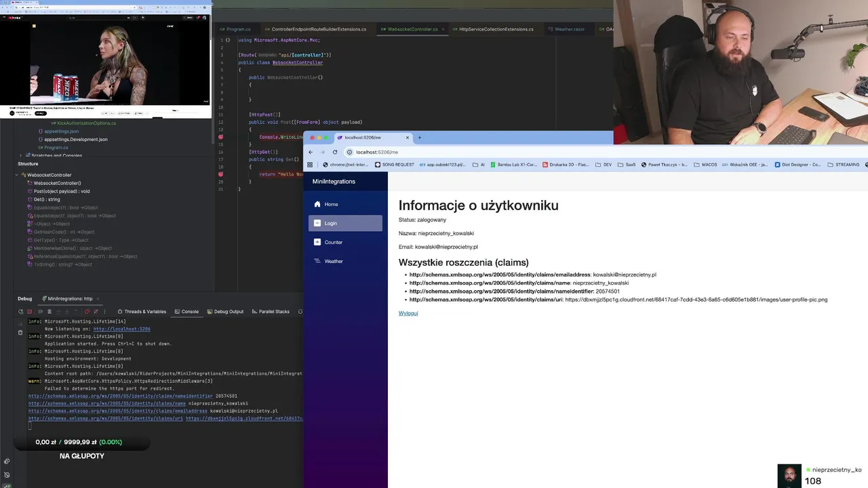The width and height of the screenshot is (868, 488).
Task: Click the Home icon in MiniIntegrations sidebar
Action: [317, 204]
